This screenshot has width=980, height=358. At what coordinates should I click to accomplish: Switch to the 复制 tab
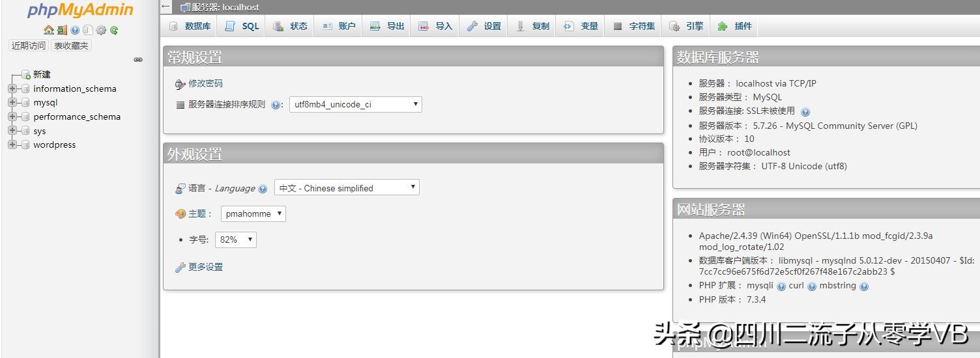coord(532,26)
